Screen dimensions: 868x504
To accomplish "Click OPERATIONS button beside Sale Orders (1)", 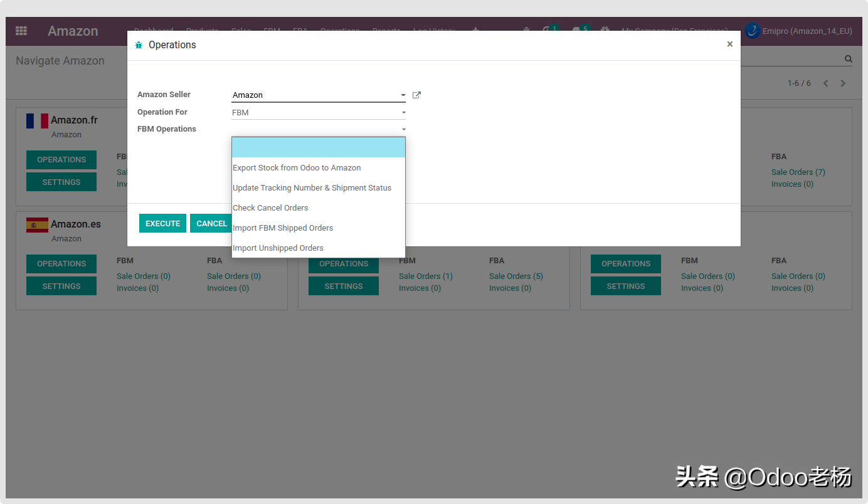I will (x=344, y=264).
